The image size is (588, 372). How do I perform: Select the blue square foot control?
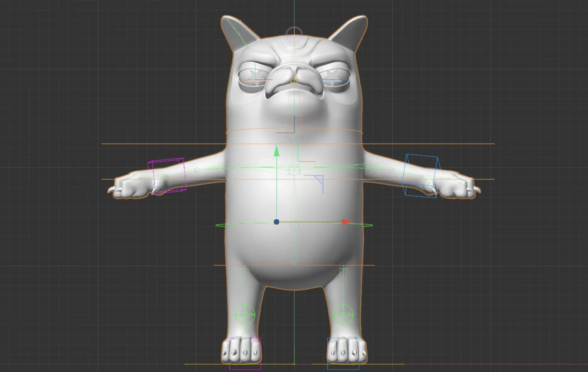[x=343, y=353]
